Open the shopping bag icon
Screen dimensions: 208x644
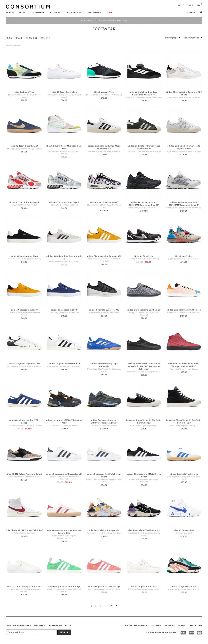click(x=199, y=5)
